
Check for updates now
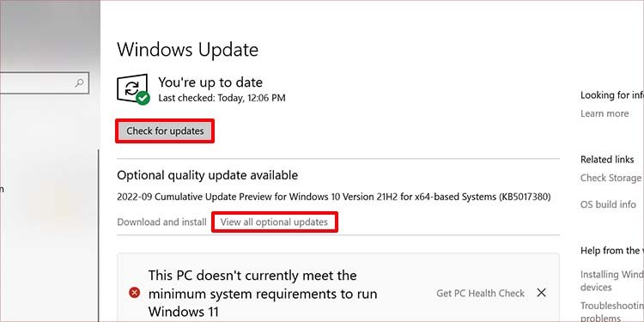(165, 131)
